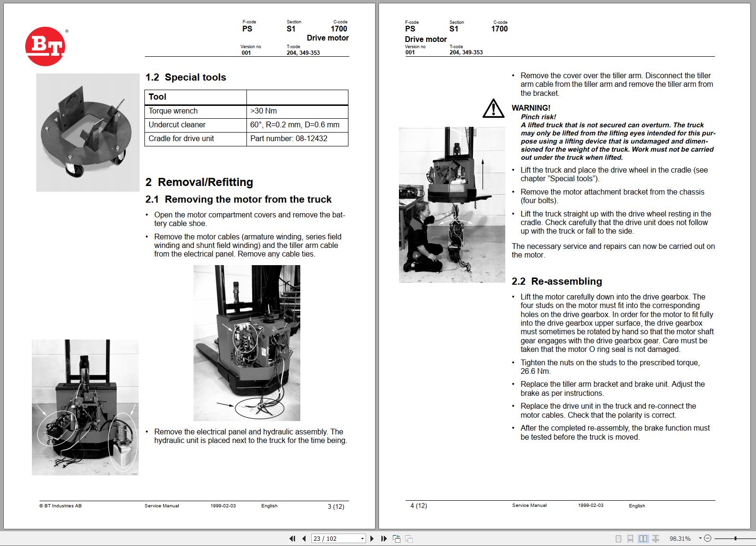Go to the first page
The width and height of the screenshot is (756, 546).
pos(292,538)
